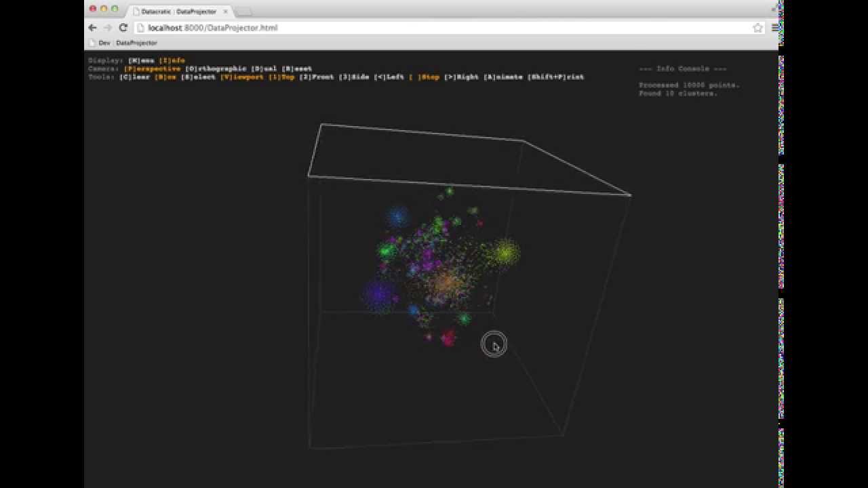This screenshot has width=868, height=488.
Task: Select the [3]Side view
Action: click(354, 77)
